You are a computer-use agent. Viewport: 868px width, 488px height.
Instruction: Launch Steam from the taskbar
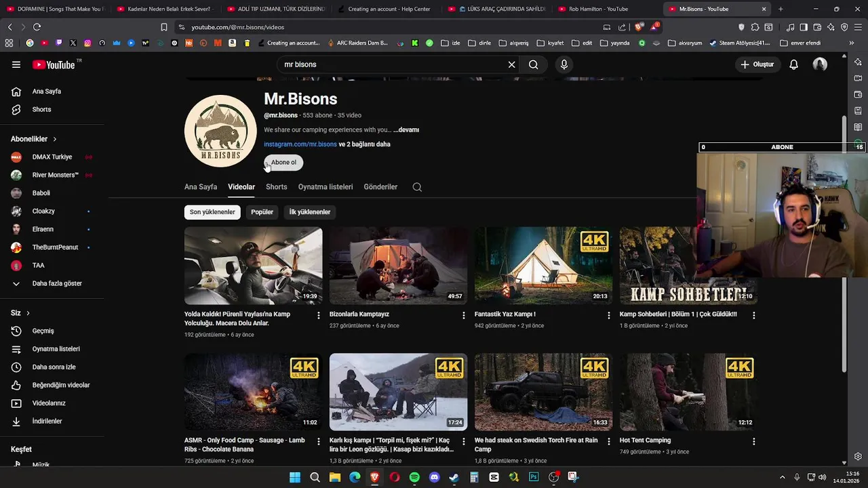[454, 477]
